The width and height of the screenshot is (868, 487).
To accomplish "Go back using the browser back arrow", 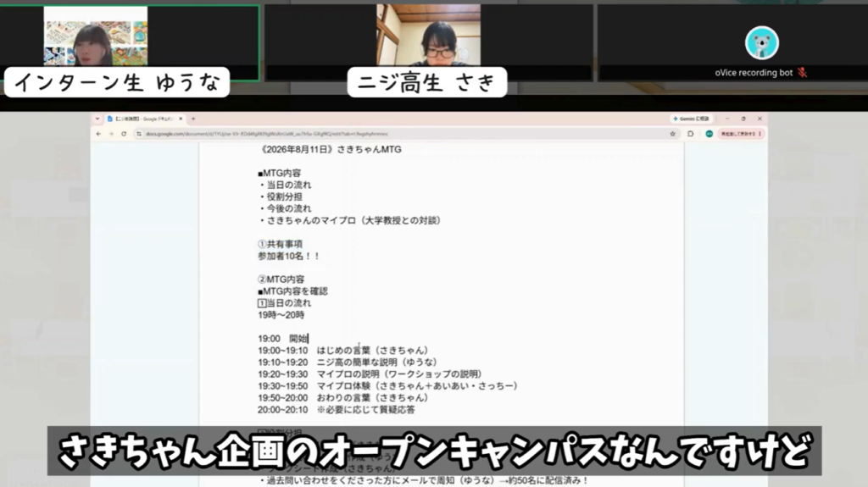I will click(98, 134).
